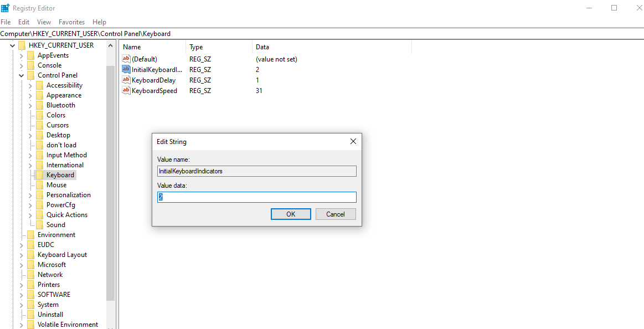Click the Accessibility folder icon
Screen dimensions: 644x329
tap(39, 85)
